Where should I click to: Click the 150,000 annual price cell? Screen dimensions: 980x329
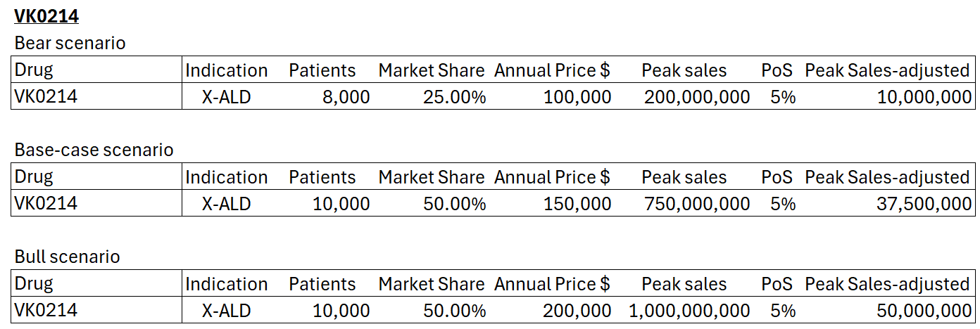577,204
